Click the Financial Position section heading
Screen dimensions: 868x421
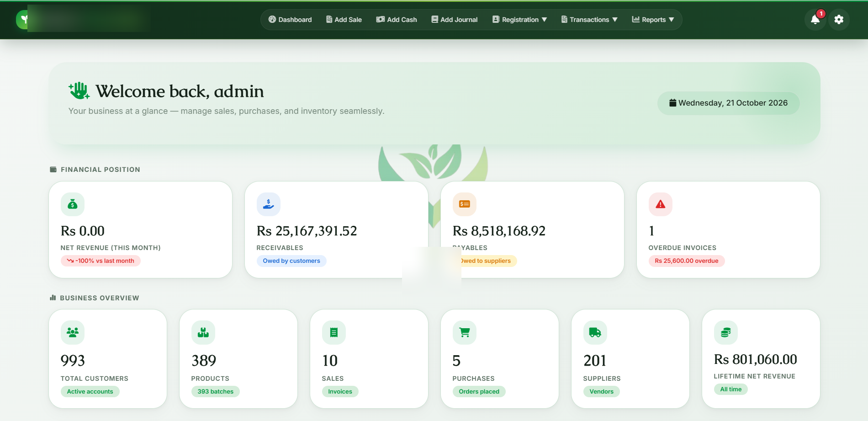(x=101, y=170)
